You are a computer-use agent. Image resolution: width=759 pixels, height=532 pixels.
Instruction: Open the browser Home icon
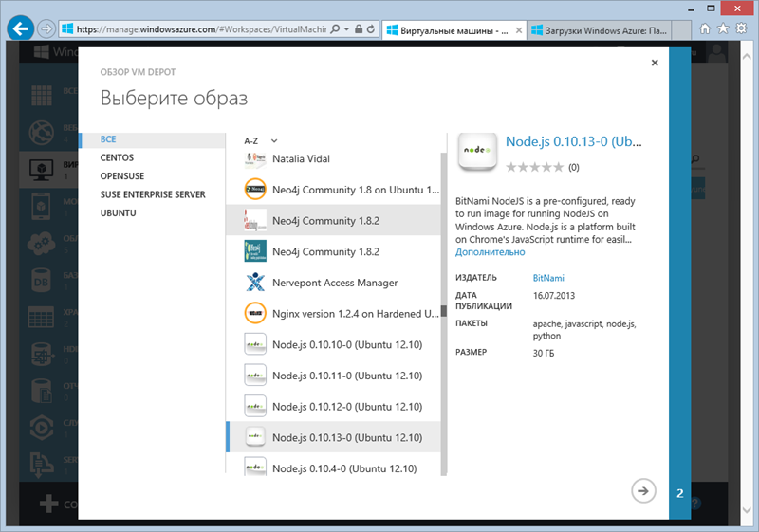click(x=705, y=29)
